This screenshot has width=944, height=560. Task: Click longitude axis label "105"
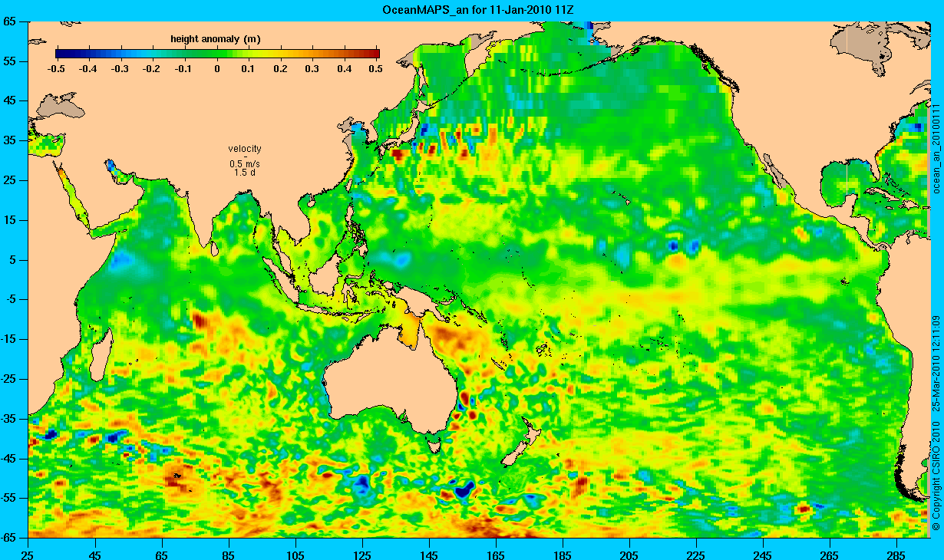coord(295,554)
